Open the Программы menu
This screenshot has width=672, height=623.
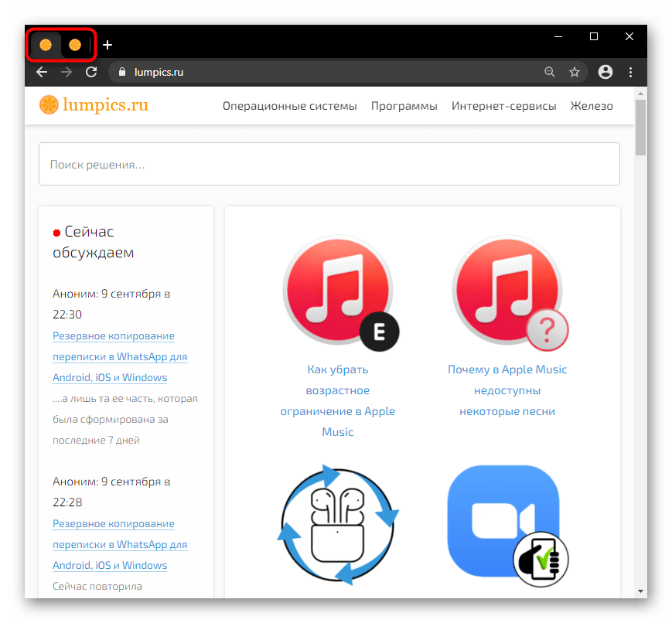tap(404, 106)
